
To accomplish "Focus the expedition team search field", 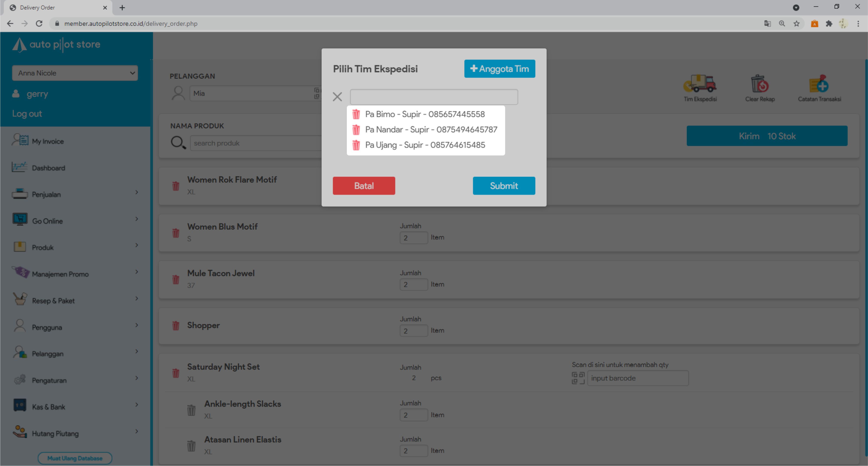I will [x=434, y=97].
